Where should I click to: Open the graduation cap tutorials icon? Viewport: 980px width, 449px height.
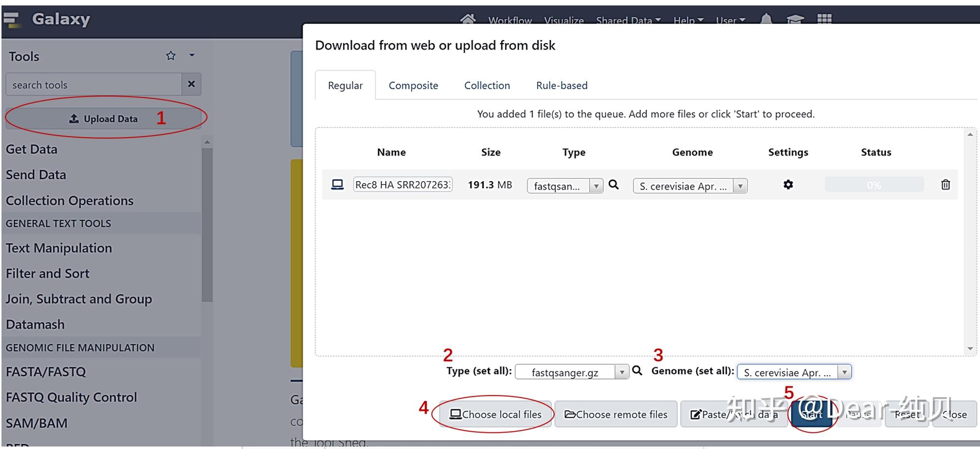(x=795, y=19)
